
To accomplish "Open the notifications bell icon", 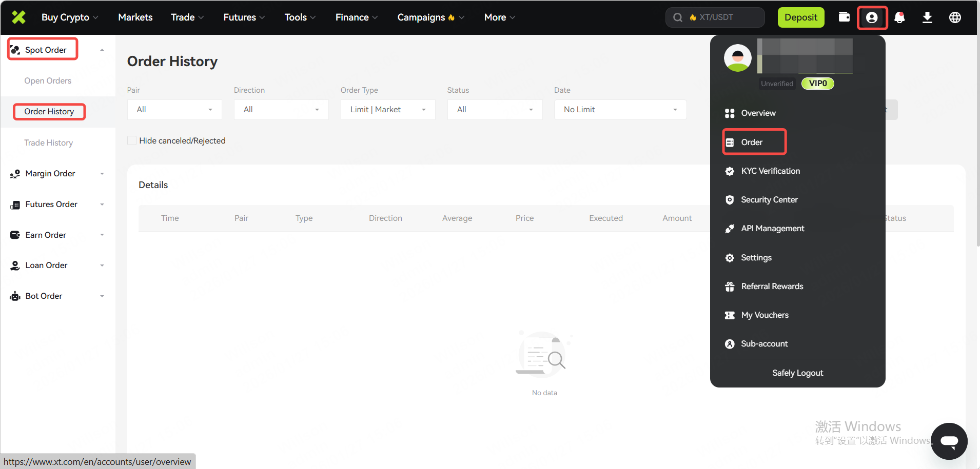I will 899,17.
